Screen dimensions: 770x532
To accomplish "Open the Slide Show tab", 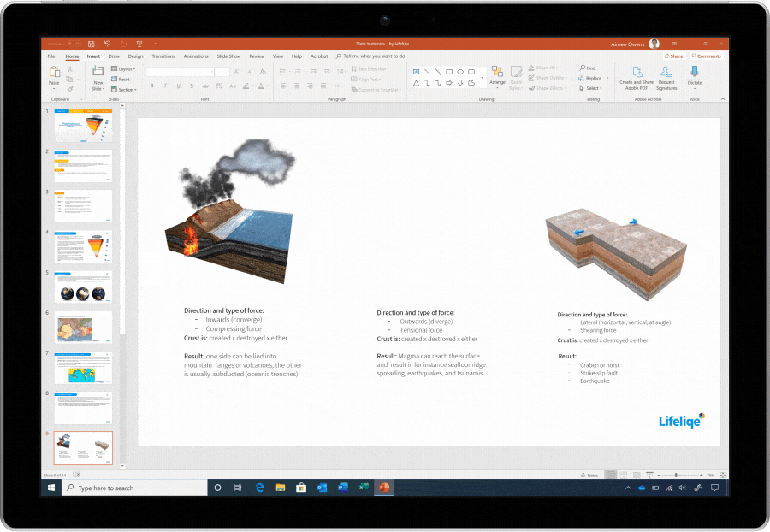I will [x=228, y=56].
